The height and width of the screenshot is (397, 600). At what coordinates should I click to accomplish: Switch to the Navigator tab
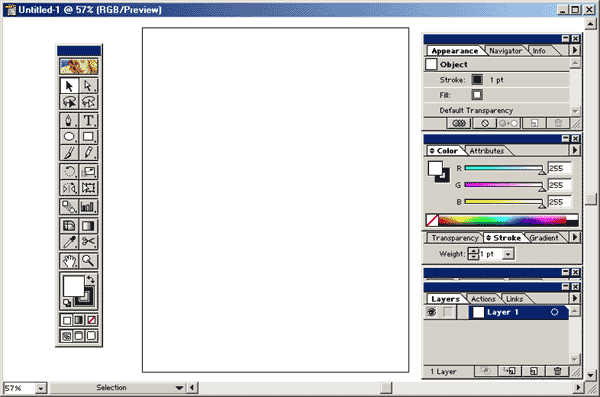click(505, 51)
